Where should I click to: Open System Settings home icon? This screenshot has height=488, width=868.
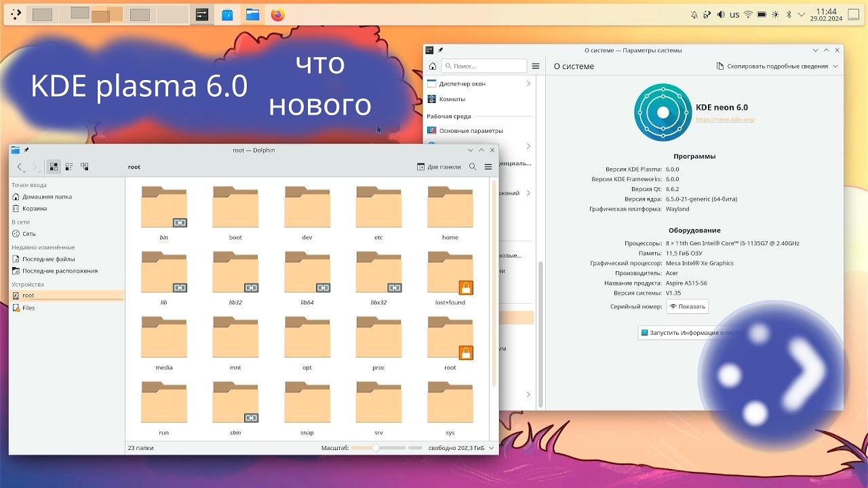point(432,66)
